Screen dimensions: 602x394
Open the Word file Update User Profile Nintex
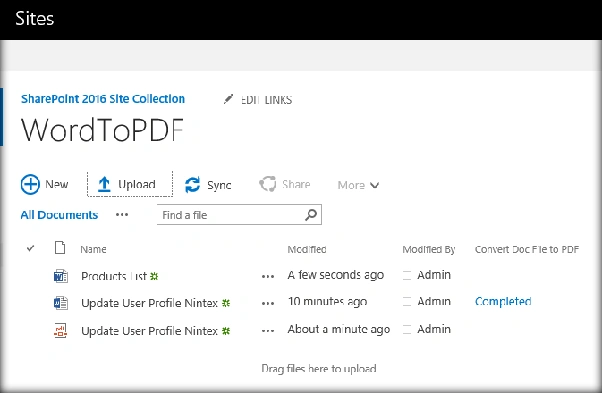149,303
